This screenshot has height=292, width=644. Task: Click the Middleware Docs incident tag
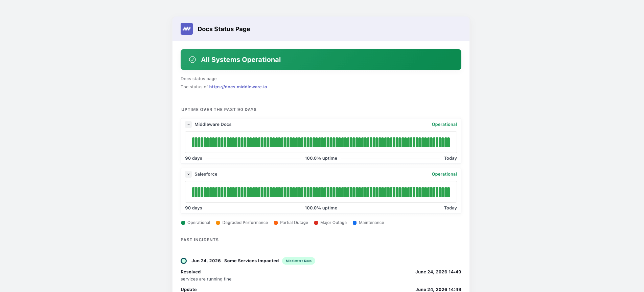tap(299, 261)
